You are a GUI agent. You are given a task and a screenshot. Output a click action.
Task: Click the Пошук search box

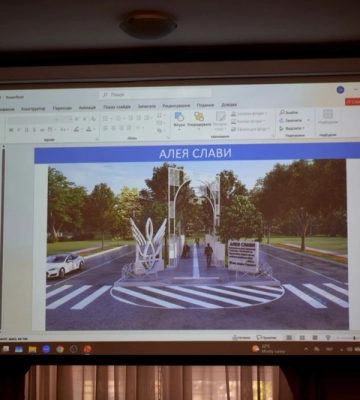pos(155,94)
